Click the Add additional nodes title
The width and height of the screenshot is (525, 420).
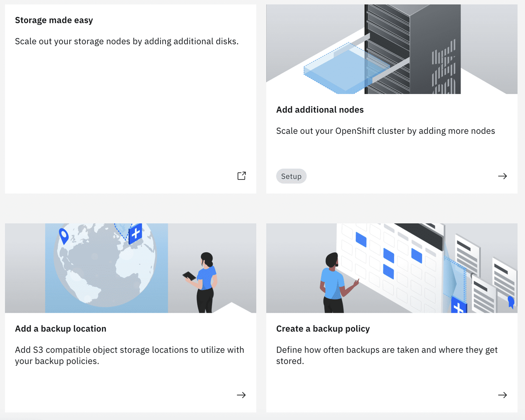point(320,109)
